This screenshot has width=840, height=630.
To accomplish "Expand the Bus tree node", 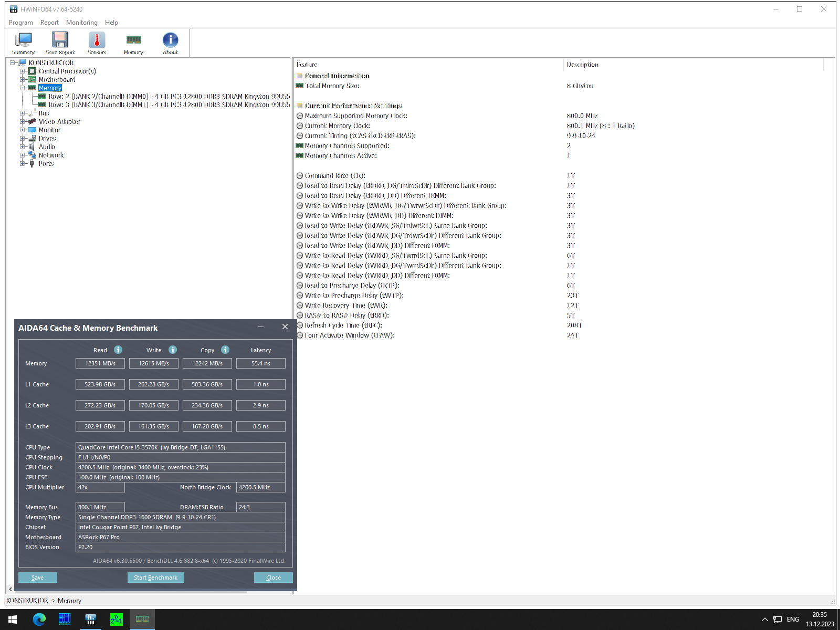I will point(22,113).
